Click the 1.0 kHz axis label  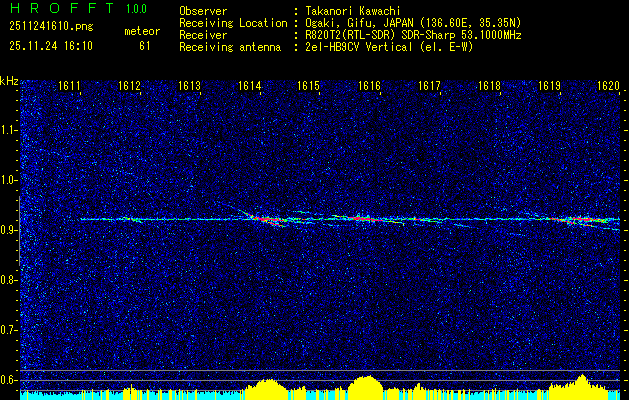click(x=8, y=180)
